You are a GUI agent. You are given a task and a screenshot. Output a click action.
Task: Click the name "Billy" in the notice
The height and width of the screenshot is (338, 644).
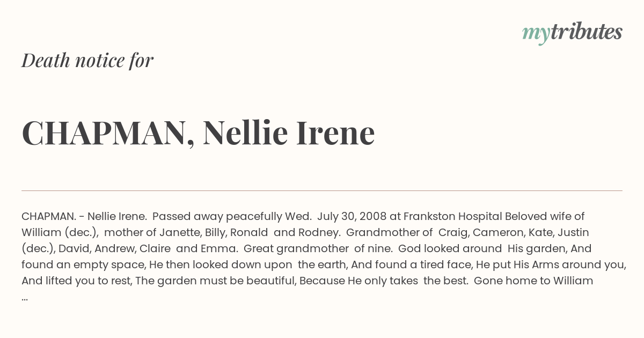point(215,233)
